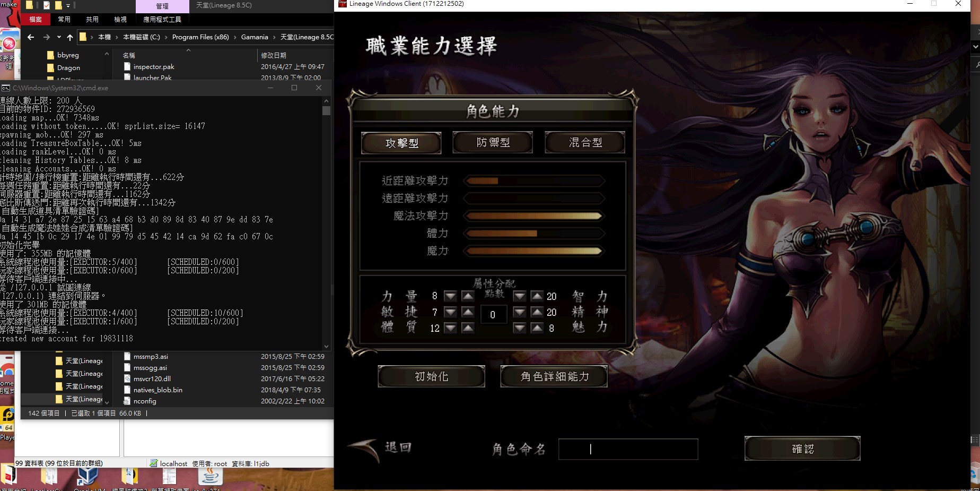Image resolution: width=980 pixels, height=491 pixels.
Task: Increase the 力量 strength stat
Action: pyautogui.click(x=468, y=296)
